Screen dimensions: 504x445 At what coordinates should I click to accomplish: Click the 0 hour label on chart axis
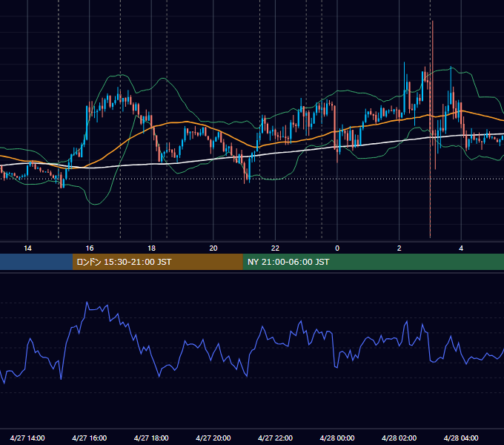coord(337,248)
